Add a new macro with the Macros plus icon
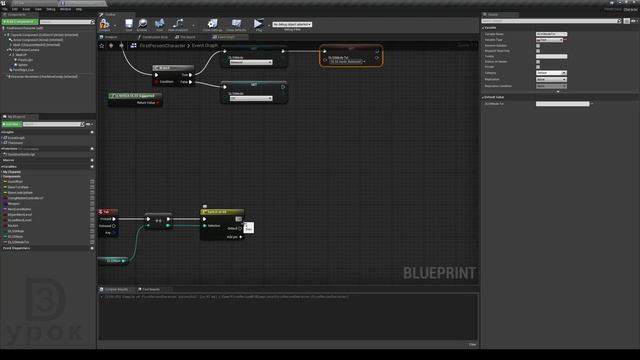 coord(92,160)
